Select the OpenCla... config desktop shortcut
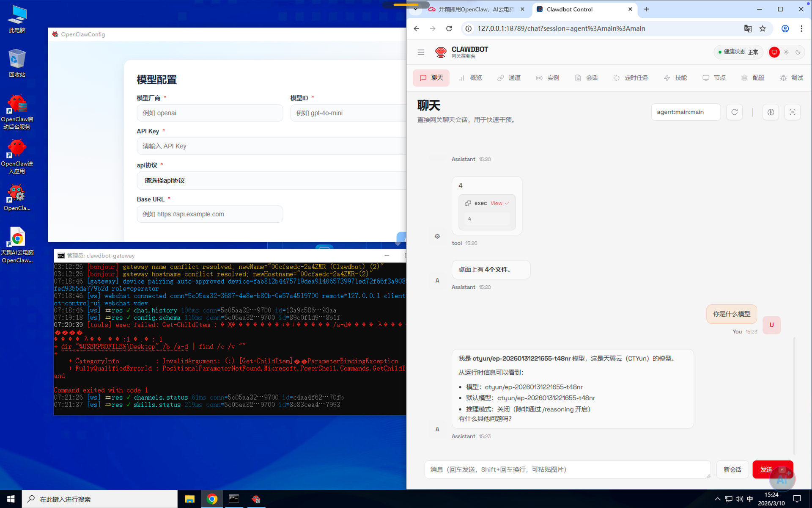812x508 pixels. tap(17, 198)
